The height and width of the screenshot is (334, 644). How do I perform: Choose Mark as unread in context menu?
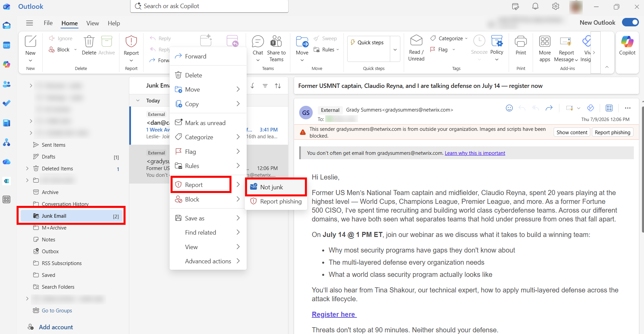(x=208, y=123)
